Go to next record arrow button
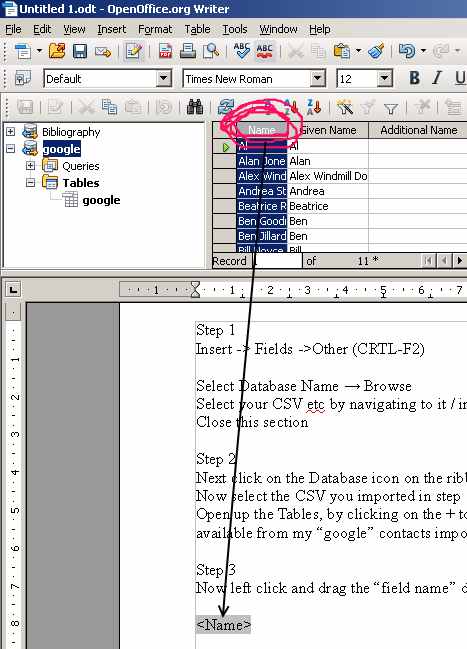Viewport: 467px width, 649px height. point(459,261)
